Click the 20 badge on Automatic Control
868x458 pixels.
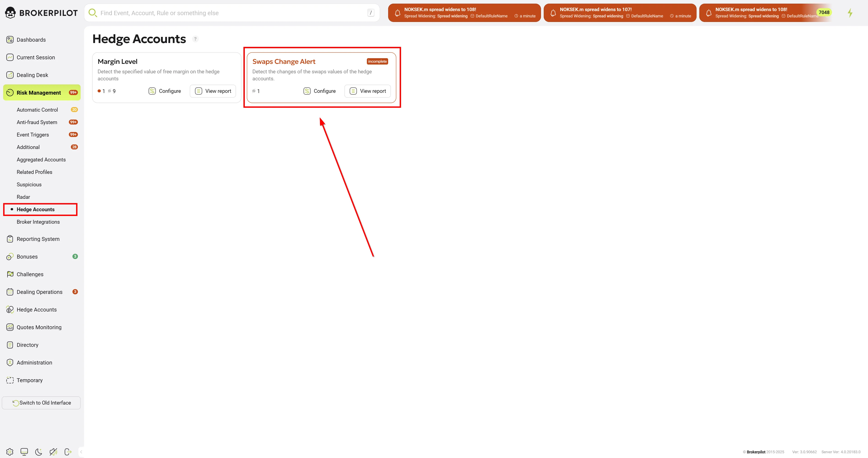coord(74,109)
